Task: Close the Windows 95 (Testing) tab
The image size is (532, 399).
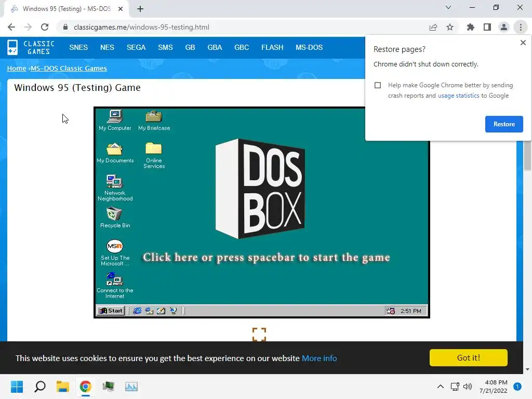Action: tap(121, 9)
